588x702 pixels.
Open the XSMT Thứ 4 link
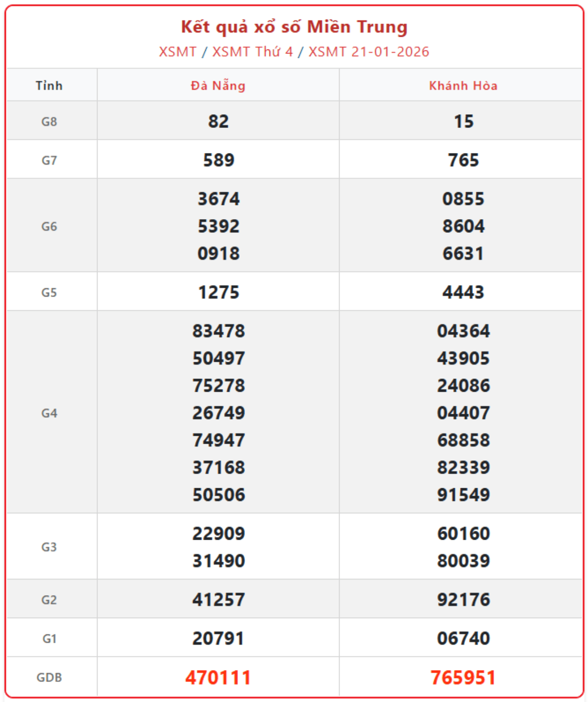point(252,51)
